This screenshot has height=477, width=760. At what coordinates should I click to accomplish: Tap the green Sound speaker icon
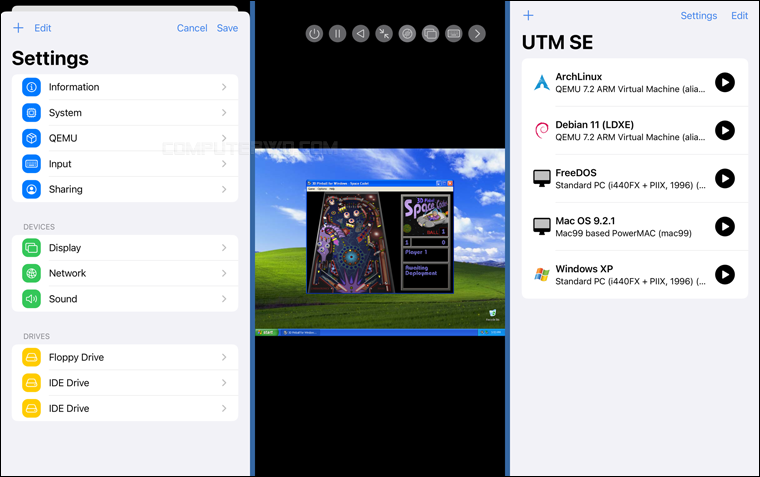pyautogui.click(x=32, y=299)
